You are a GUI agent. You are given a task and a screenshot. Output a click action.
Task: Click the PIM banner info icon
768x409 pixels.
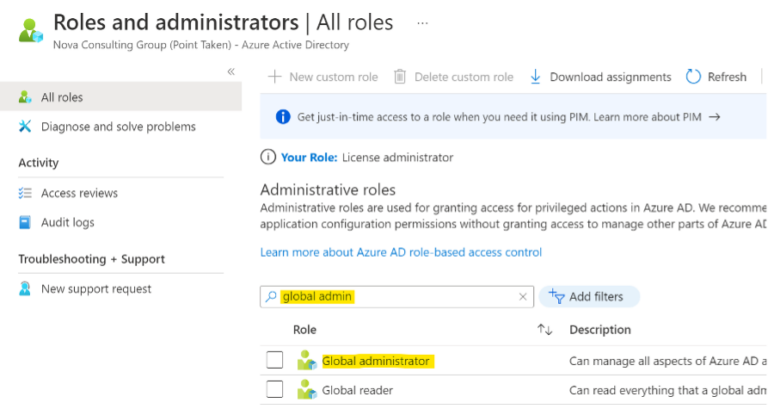click(283, 117)
